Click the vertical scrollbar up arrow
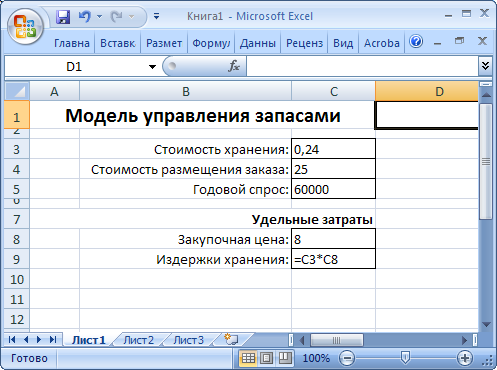 (486, 95)
